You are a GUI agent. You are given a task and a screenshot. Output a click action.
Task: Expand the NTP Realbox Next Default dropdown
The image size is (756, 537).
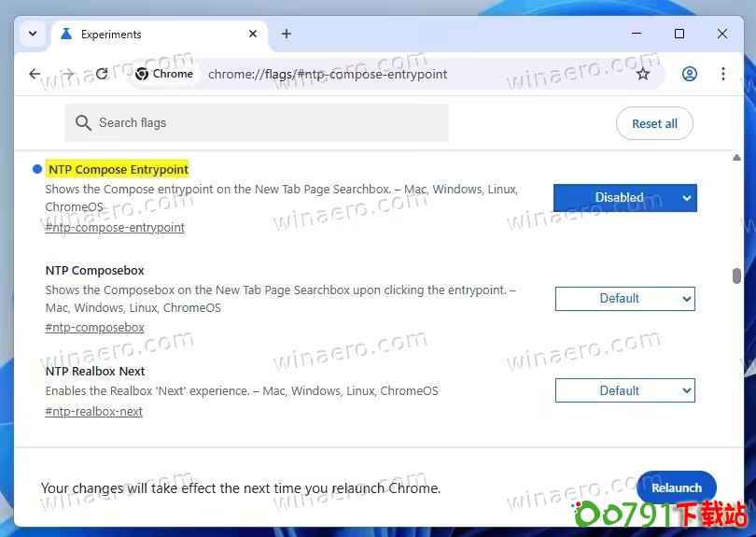tap(624, 390)
